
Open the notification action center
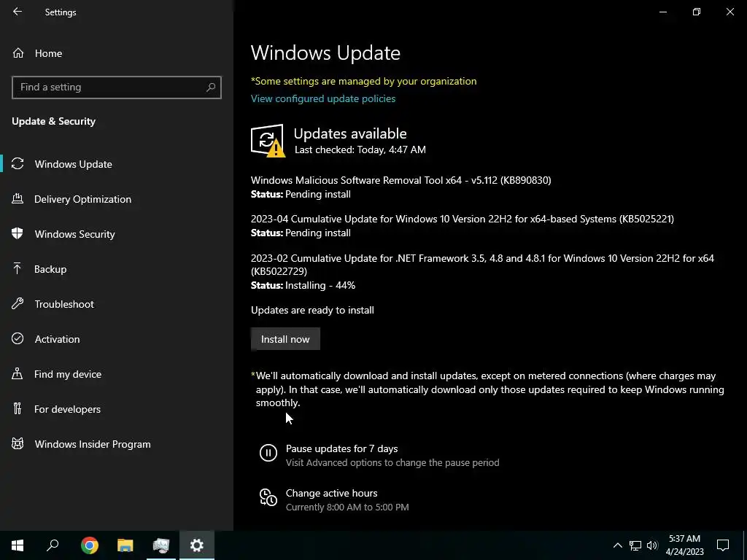[x=723, y=545]
